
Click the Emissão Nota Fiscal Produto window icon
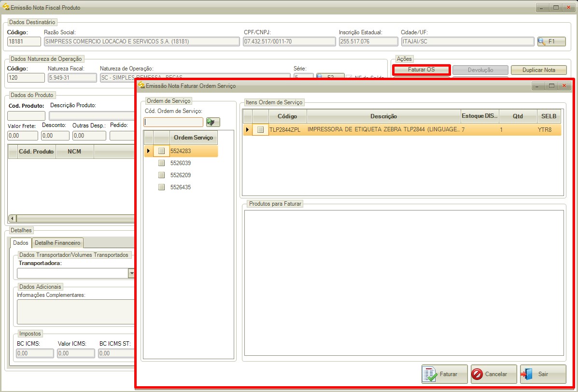tap(6, 7)
